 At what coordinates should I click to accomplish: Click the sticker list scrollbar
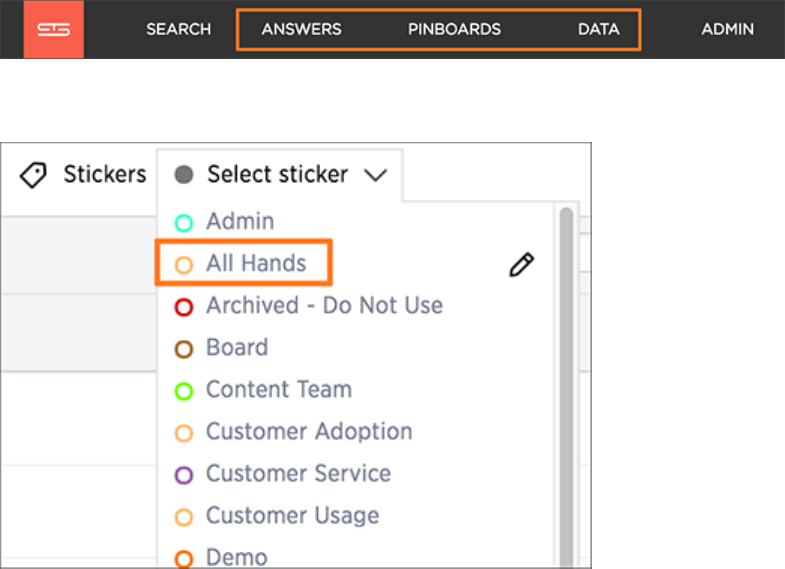pos(566,380)
